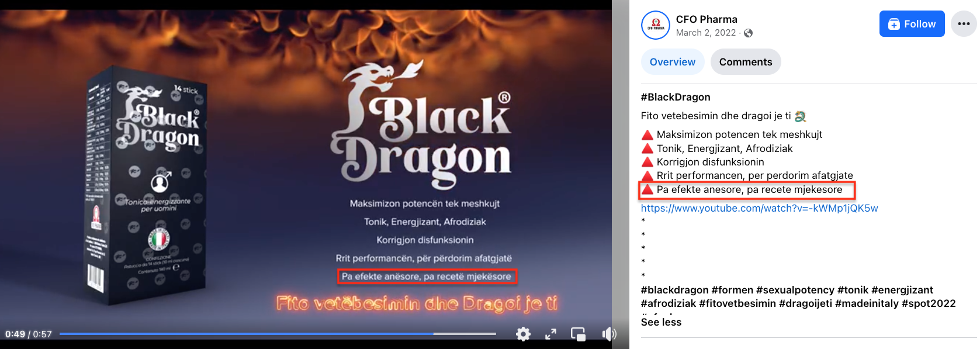Mute the video volume
Screen dimensions: 980x349
click(608, 334)
